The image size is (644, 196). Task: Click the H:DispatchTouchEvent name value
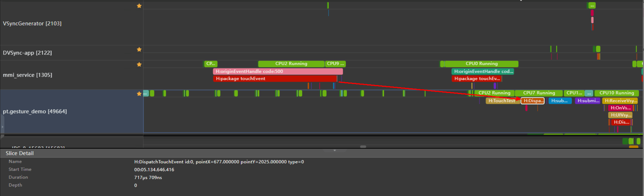(x=219, y=162)
